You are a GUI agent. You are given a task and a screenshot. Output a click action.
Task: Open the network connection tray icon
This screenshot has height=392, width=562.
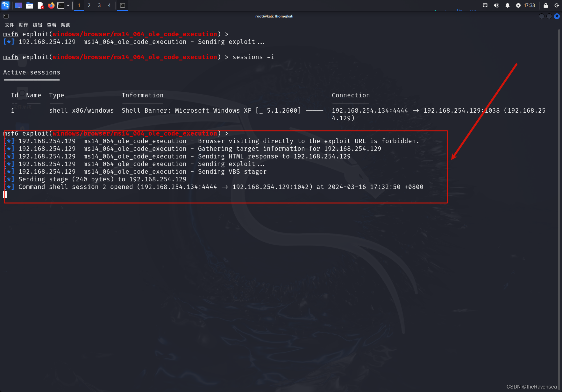(485, 5)
